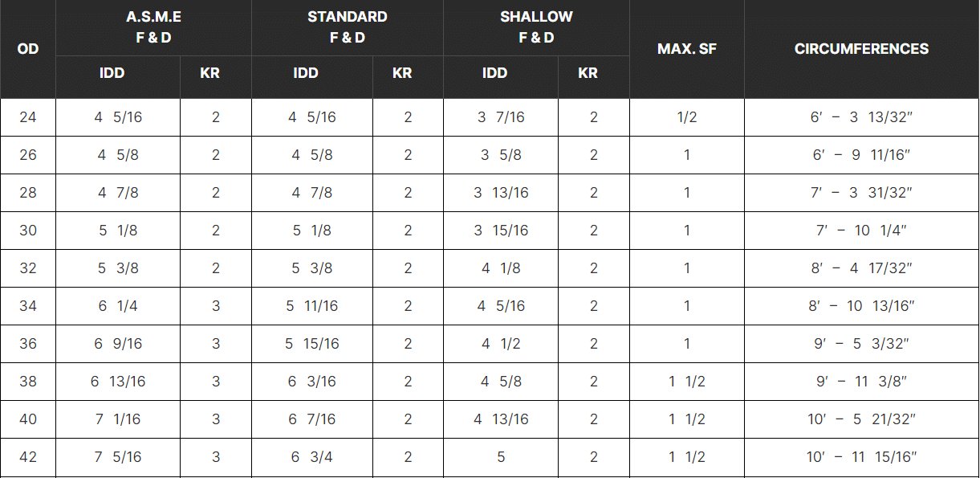The image size is (980, 478).
Task: Select the OD value 24 cell
Action: [28, 117]
